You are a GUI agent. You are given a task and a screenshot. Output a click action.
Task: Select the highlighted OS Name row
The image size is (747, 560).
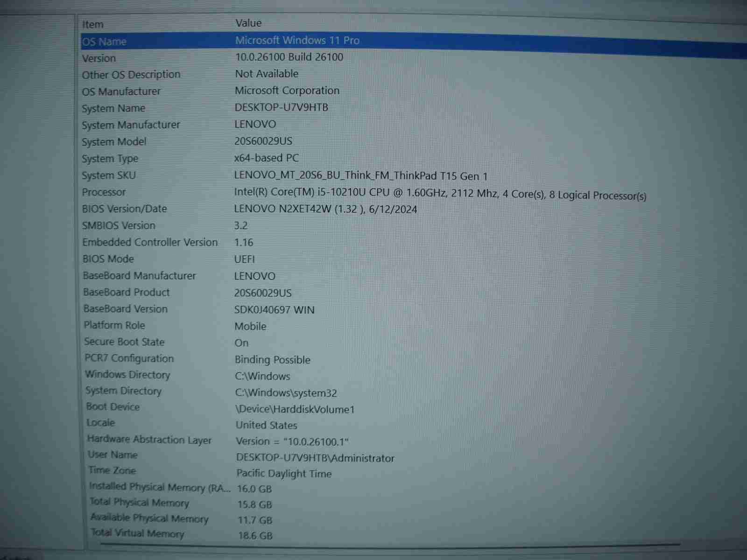click(x=105, y=42)
